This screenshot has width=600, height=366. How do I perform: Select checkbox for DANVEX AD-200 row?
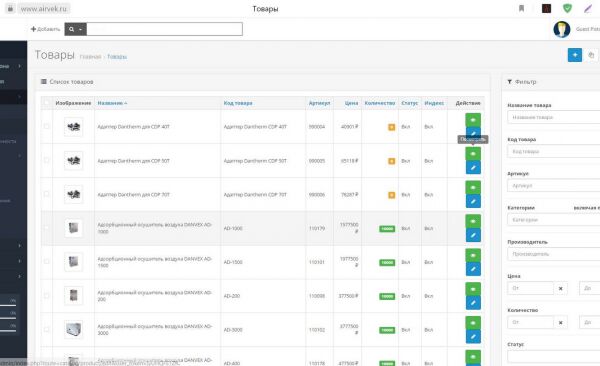pos(47,296)
